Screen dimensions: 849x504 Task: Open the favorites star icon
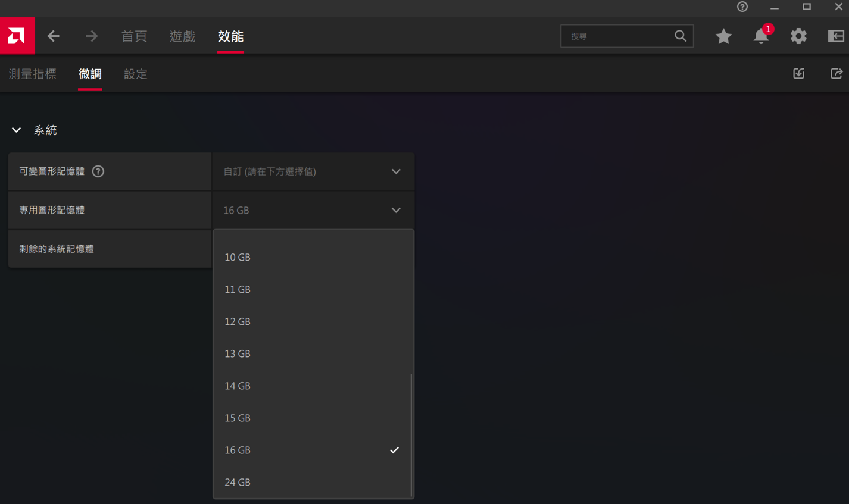723,36
